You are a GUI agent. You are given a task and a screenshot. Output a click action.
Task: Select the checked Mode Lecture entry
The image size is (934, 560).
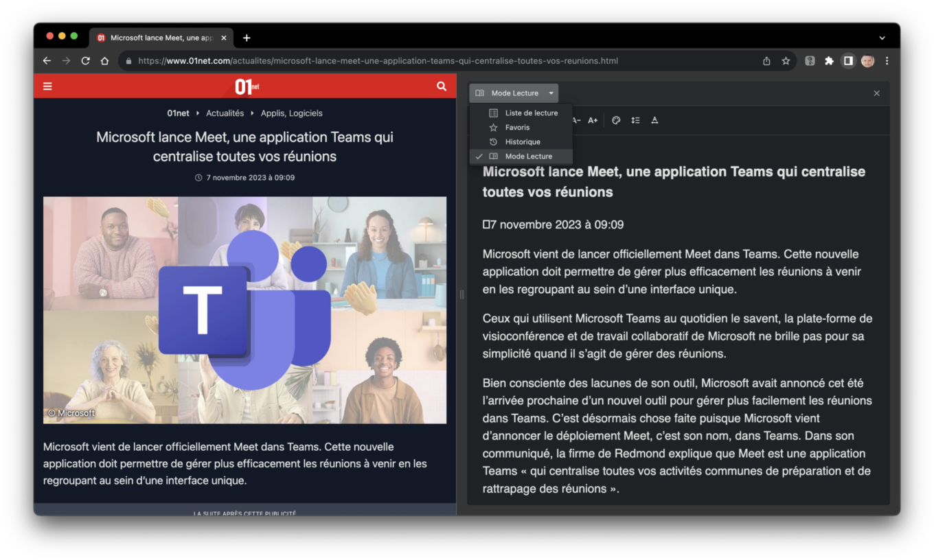(521, 156)
